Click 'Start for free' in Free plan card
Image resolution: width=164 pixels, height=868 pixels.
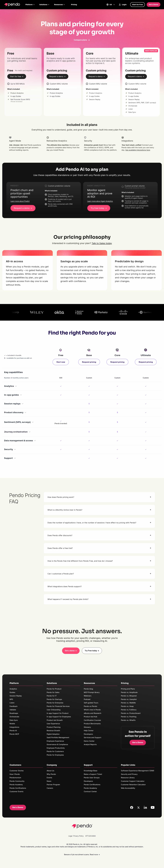17,76
